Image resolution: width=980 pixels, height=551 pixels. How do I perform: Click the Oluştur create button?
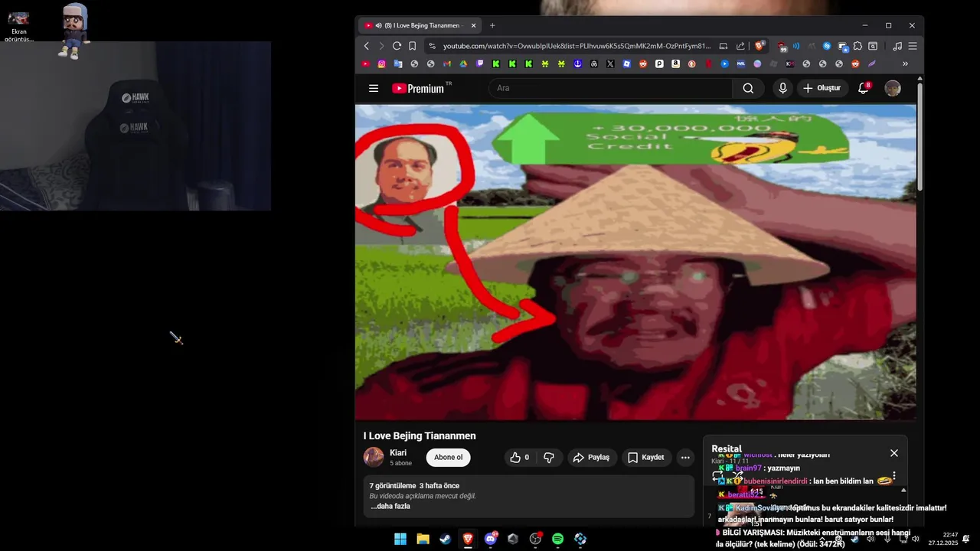pyautogui.click(x=822, y=88)
